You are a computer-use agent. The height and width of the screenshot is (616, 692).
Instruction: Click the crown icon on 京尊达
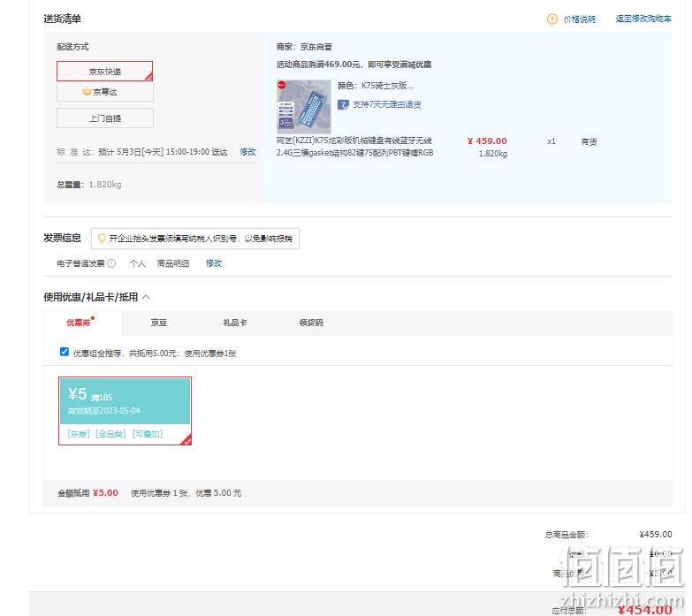[x=87, y=91]
